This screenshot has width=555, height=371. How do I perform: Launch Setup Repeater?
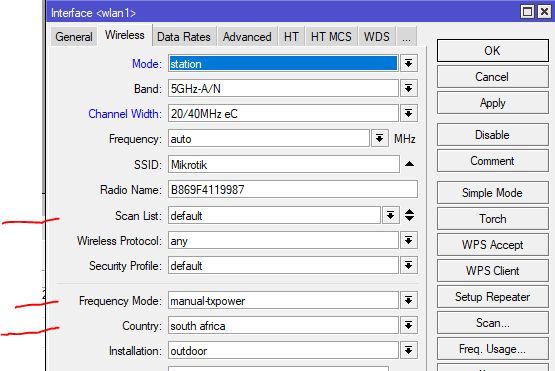493,297
